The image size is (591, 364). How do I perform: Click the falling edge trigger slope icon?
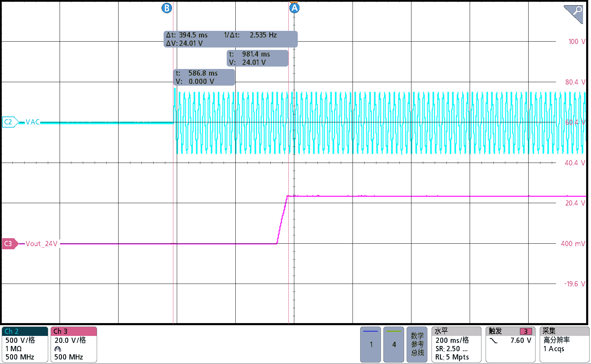click(493, 340)
